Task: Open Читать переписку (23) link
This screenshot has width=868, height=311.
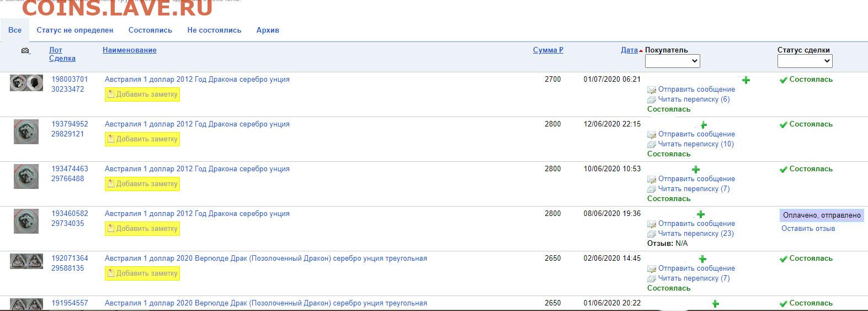Action: [x=695, y=234]
